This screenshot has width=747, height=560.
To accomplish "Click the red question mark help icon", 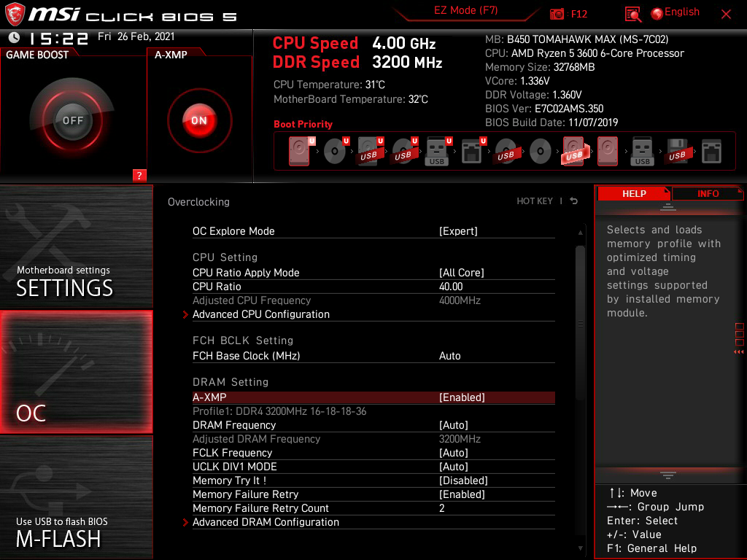I will 139,175.
